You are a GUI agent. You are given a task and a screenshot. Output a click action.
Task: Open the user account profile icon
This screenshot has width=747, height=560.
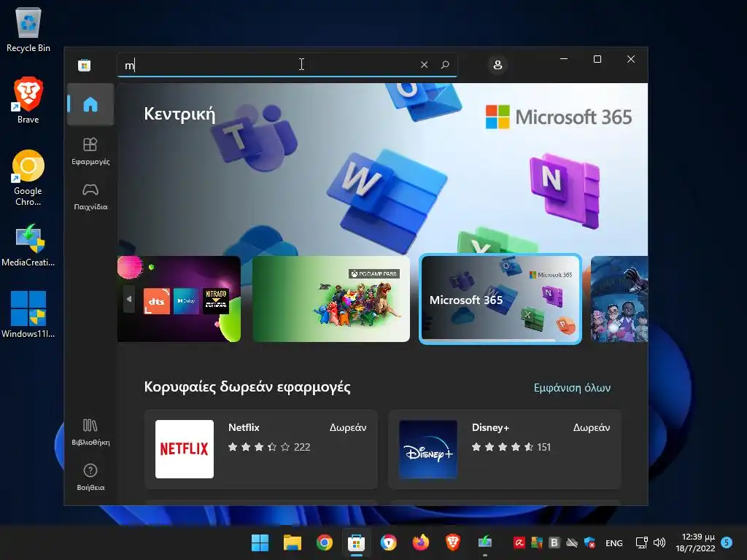(498, 65)
